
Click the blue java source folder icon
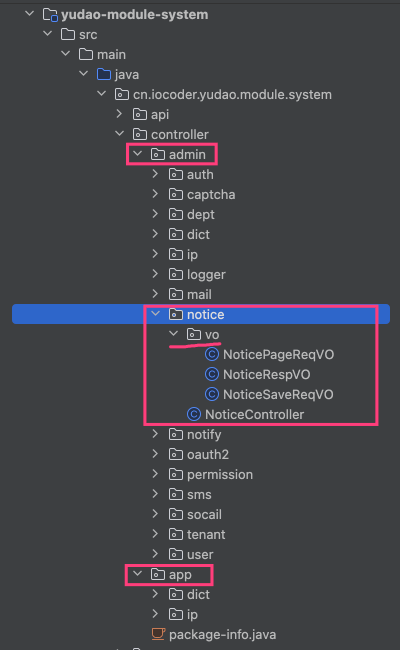(104, 75)
